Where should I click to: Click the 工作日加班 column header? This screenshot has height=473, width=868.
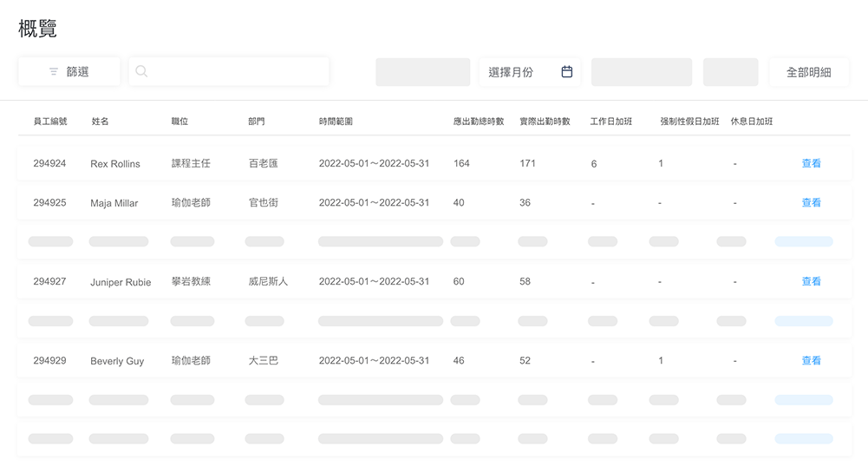tap(611, 122)
